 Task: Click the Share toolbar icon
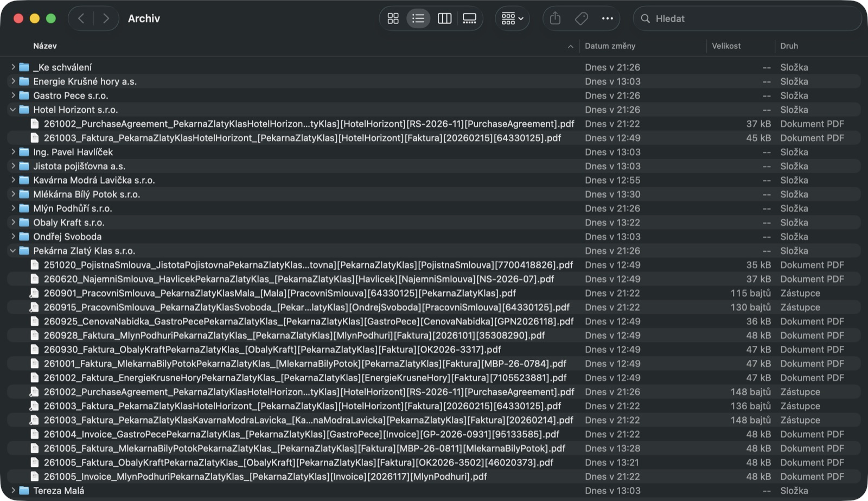tap(555, 18)
